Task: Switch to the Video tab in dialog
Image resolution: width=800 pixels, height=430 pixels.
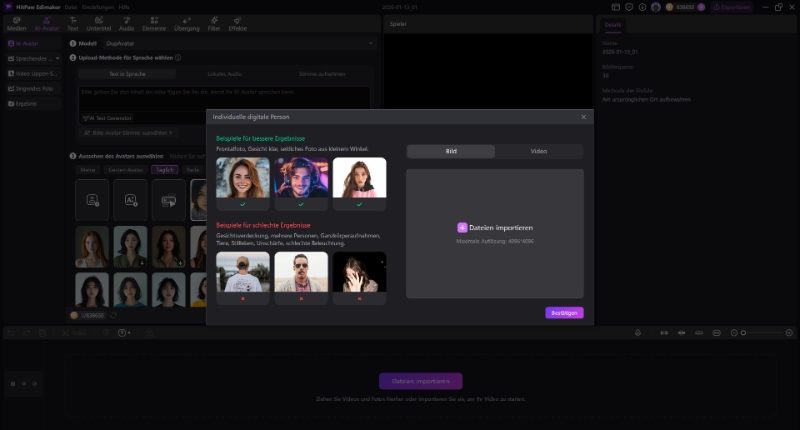Action: point(538,151)
